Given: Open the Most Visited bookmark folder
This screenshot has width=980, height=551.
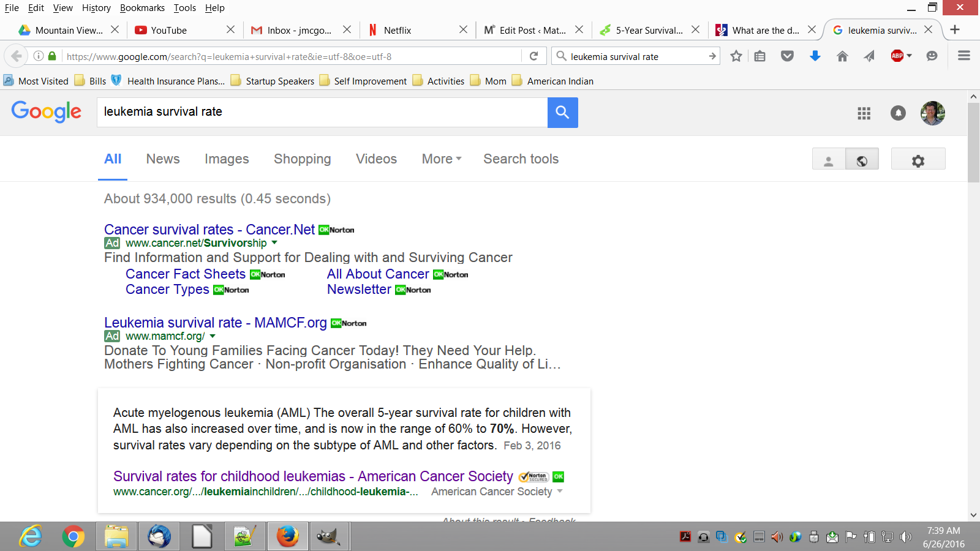Looking at the screenshot, I should (x=36, y=81).
